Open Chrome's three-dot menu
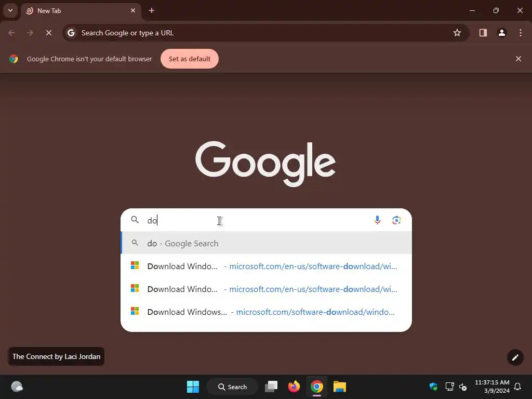 pos(521,33)
